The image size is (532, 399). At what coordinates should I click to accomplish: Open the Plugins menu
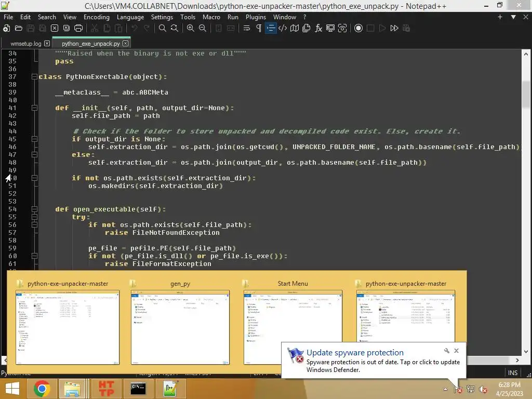pos(256,17)
